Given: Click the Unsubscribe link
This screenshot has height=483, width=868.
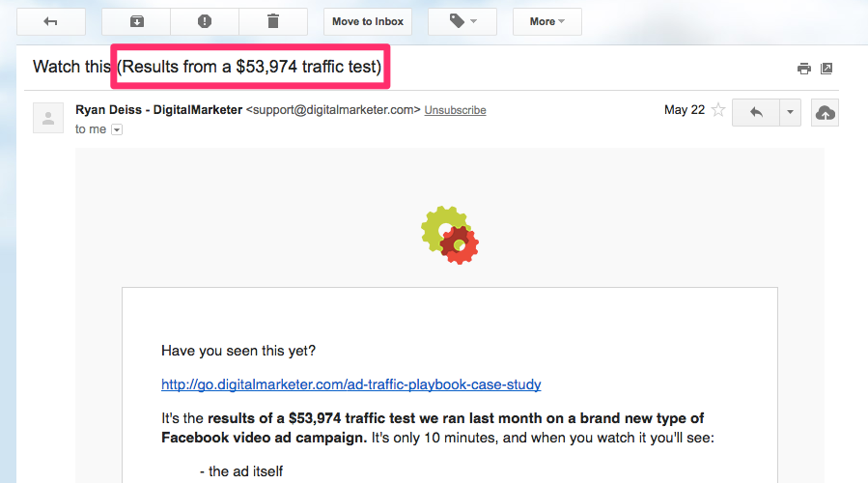Looking at the screenshot, I should coord(455,110).
